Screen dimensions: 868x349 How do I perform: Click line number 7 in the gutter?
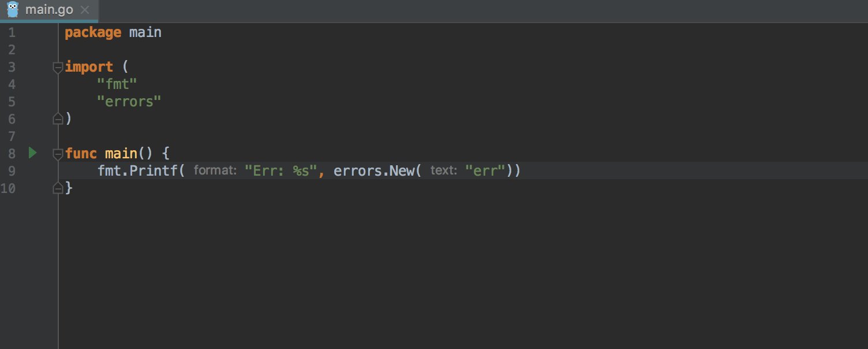pos(12,136)
